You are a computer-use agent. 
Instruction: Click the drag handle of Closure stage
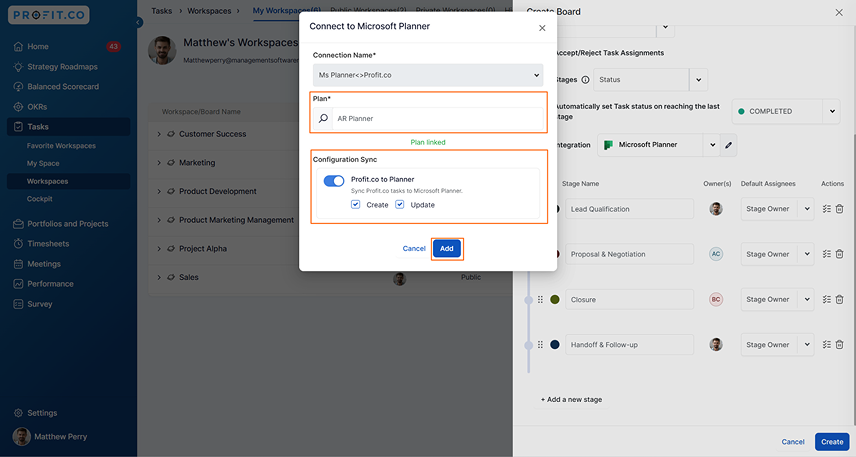540,300
